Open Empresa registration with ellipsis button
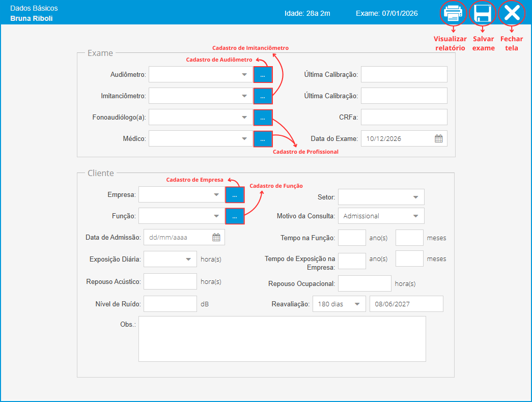This screenshot has width=532, height=402. (x=235, y=195)
